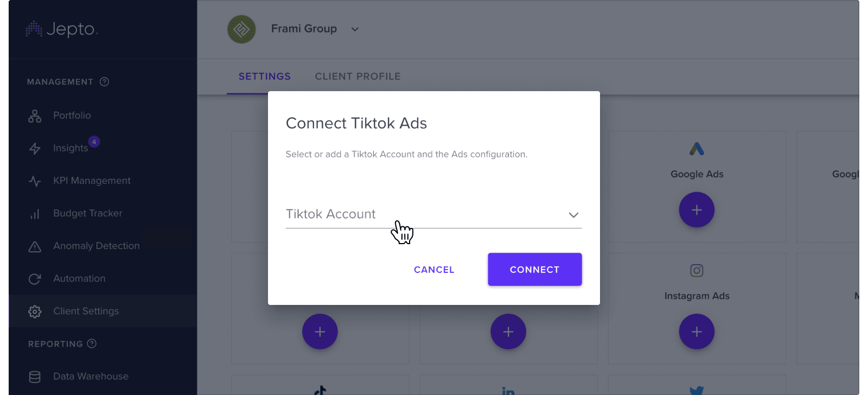868x395 pixels.
Task: Add a Google Ads connection
Action: [697, 210]
